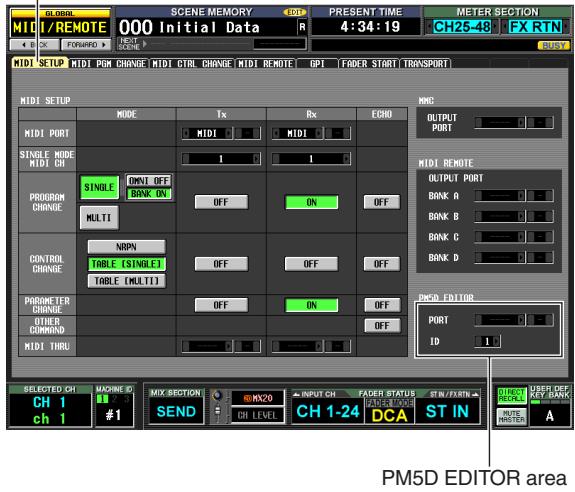Toggle OMNI OFF button
Viewport: 575px width, 492px height.
(x=149, y=181)
